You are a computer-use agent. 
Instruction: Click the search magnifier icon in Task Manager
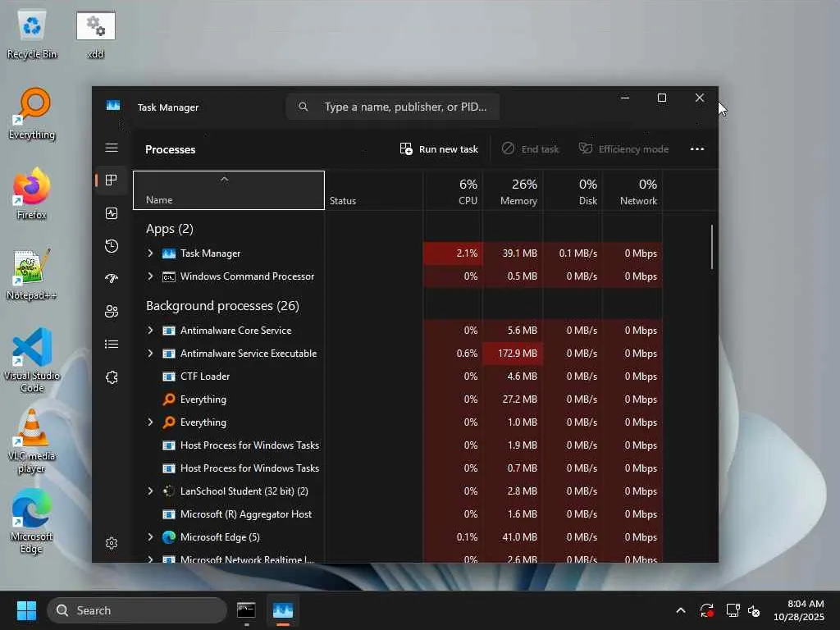[x=304, y=107]
